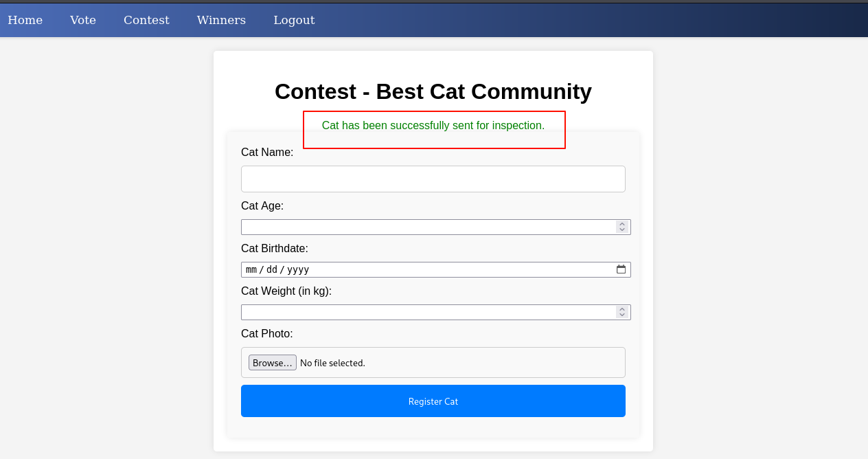Screen dimensions: 868x459
Task: Navigate to the Contest page
Action: (146, 20)
